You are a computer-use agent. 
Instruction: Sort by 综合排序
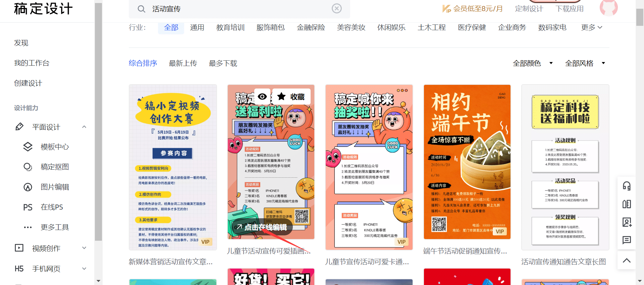click(x=143, y=63)
